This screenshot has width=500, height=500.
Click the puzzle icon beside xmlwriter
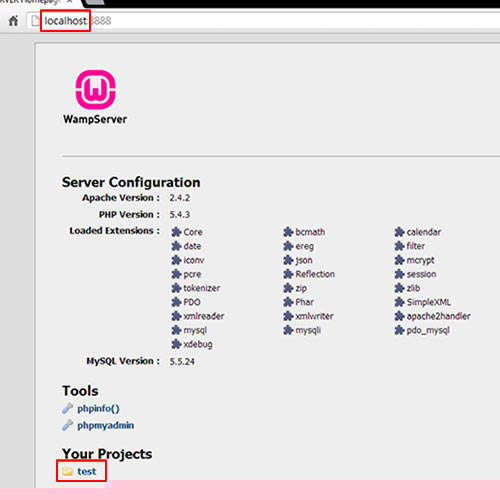click(288, 316)
